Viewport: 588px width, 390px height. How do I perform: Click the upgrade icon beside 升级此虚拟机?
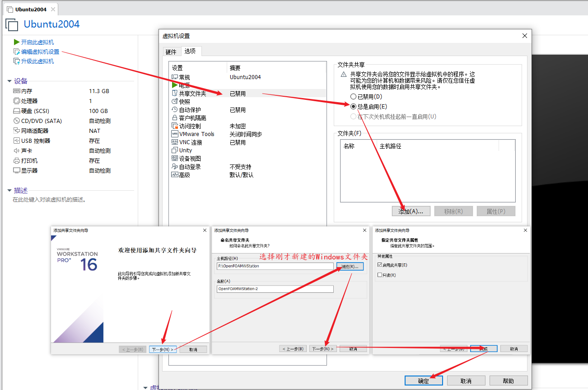click(x=17, y=61)
